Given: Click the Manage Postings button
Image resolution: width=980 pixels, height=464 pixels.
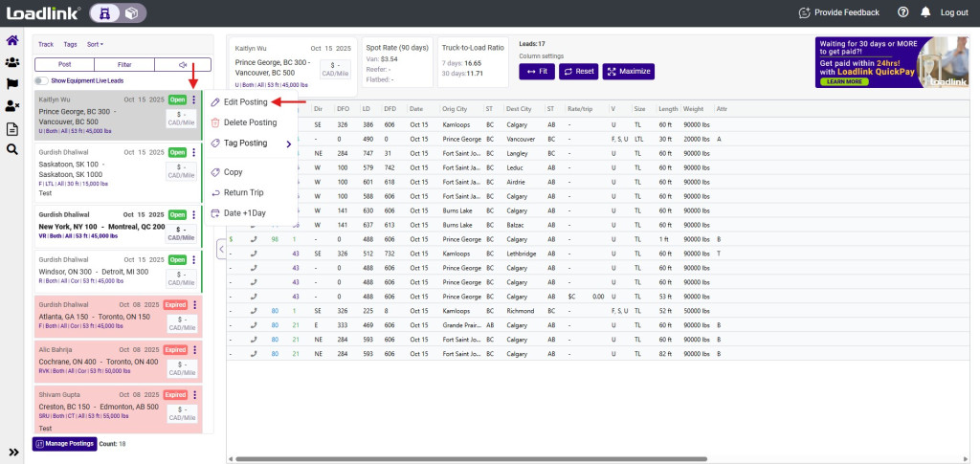Looking at the screenshot, I should pyautogui.click(x=64, y=444).
